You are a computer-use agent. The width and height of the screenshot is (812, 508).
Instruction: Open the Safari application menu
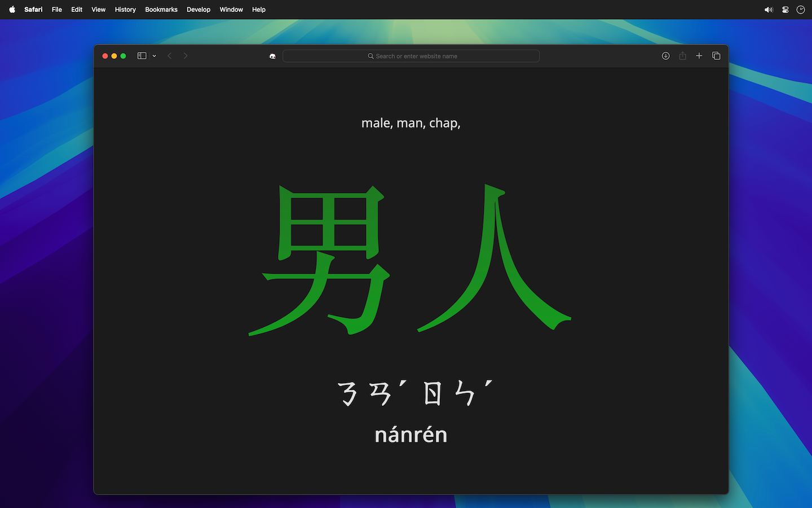[33, 10]
